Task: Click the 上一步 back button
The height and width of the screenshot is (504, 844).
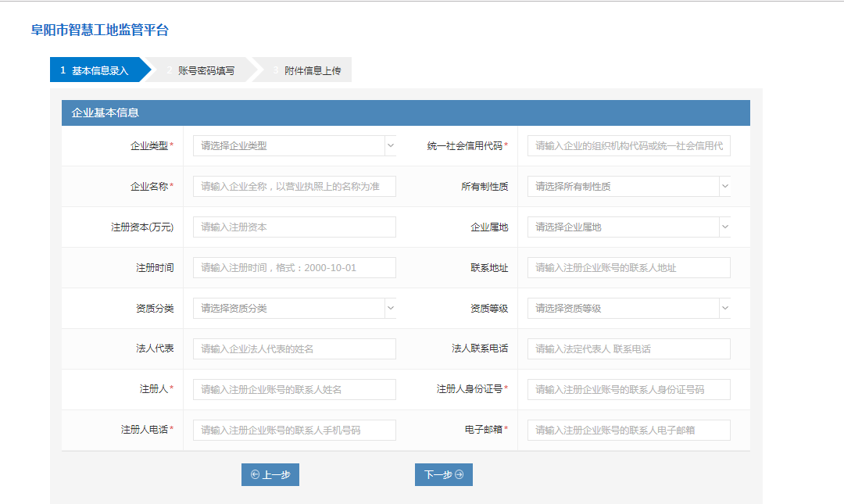Action: pos(270,475)
